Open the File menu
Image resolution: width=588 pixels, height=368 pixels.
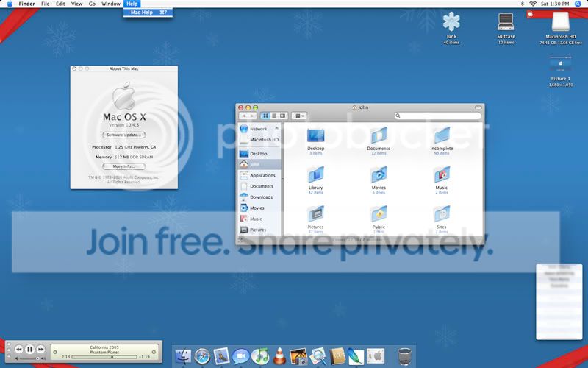[46, 4]
